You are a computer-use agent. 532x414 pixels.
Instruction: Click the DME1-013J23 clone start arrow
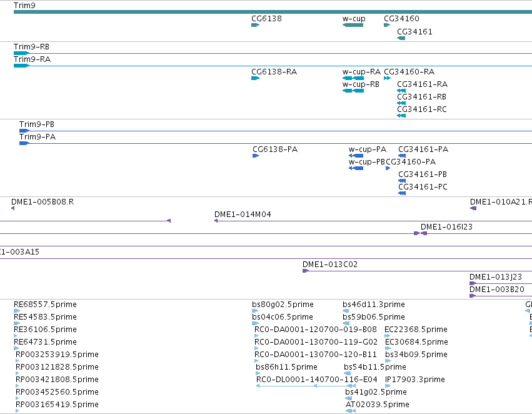[473, 283]
